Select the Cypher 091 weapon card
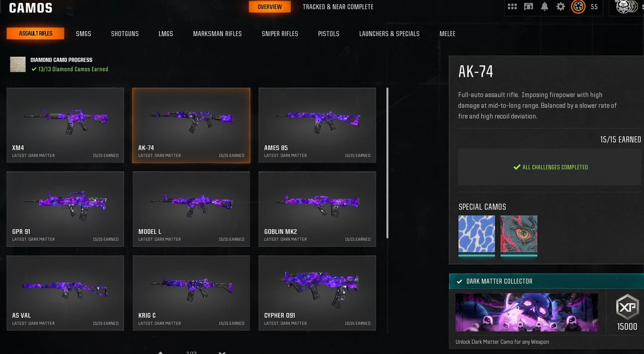This screenshot has width=644, height=354. 317,293
